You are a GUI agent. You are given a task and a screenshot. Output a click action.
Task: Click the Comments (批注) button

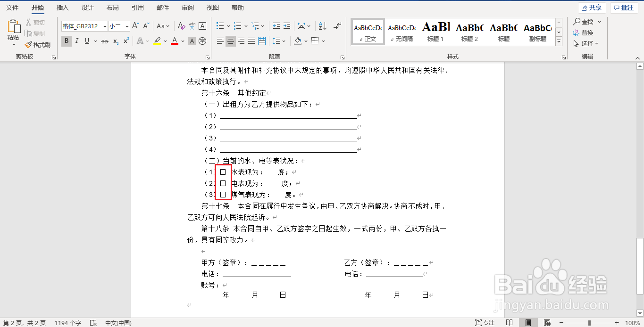click(x=624, y=8)
